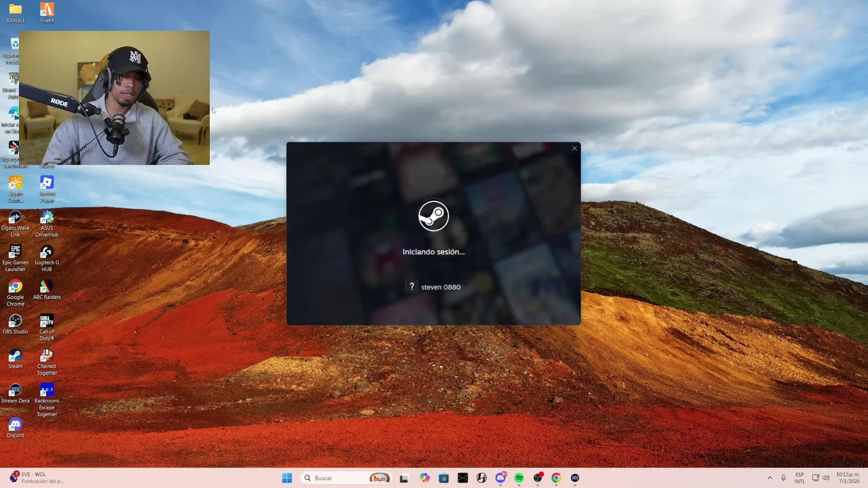Screen dimensions: 868x488
Task: Open Logitech G HUB desktop icon
Action: click(x=47, y=258)
